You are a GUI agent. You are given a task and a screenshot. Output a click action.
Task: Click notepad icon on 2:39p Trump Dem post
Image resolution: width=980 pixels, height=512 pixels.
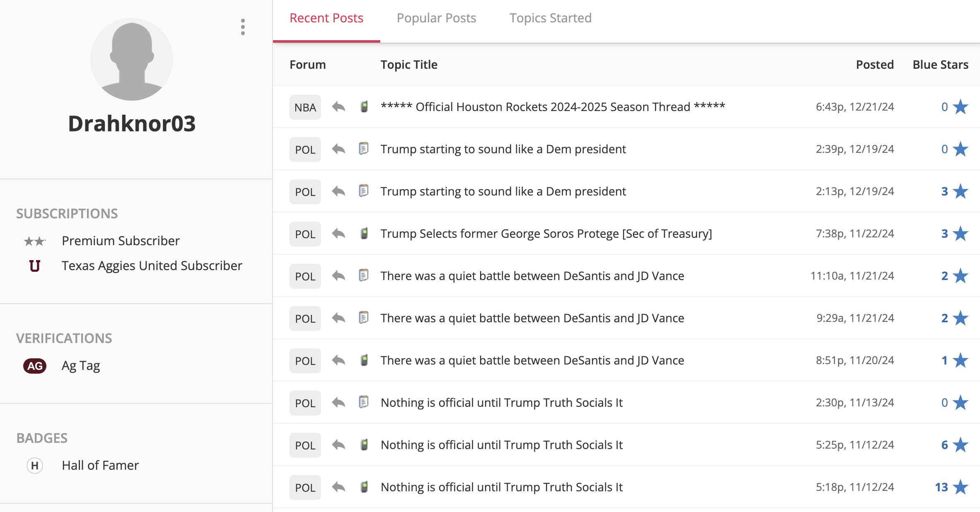[x=363, y=149]
